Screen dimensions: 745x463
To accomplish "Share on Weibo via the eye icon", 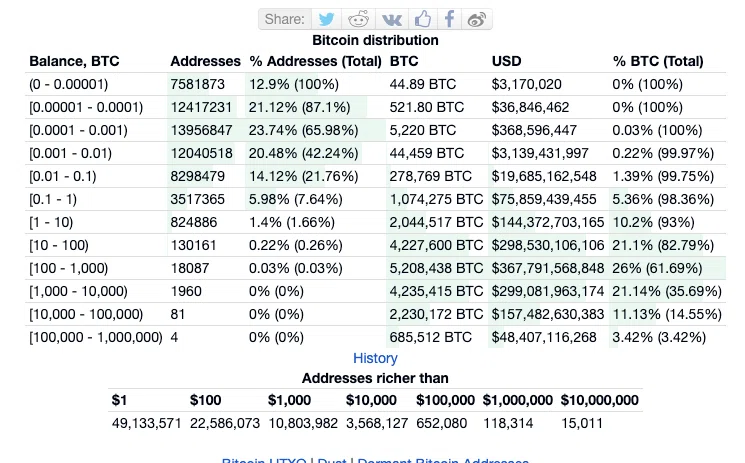I will (x=477, y=19).
